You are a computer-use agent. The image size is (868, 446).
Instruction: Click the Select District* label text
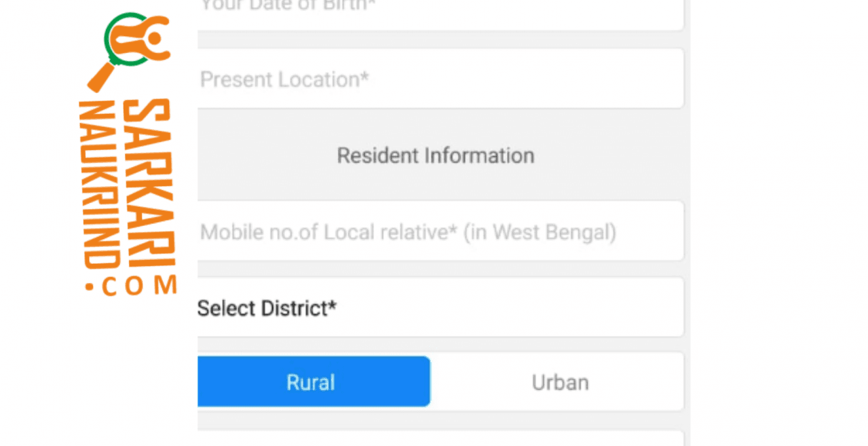[x=267, y=308]
